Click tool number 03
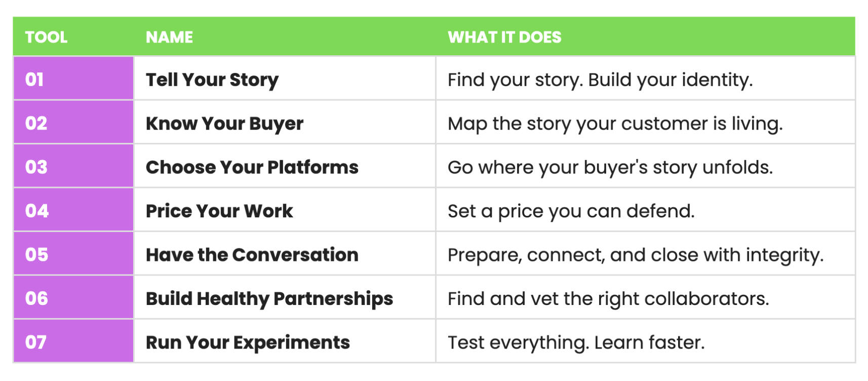 [36, 167]
